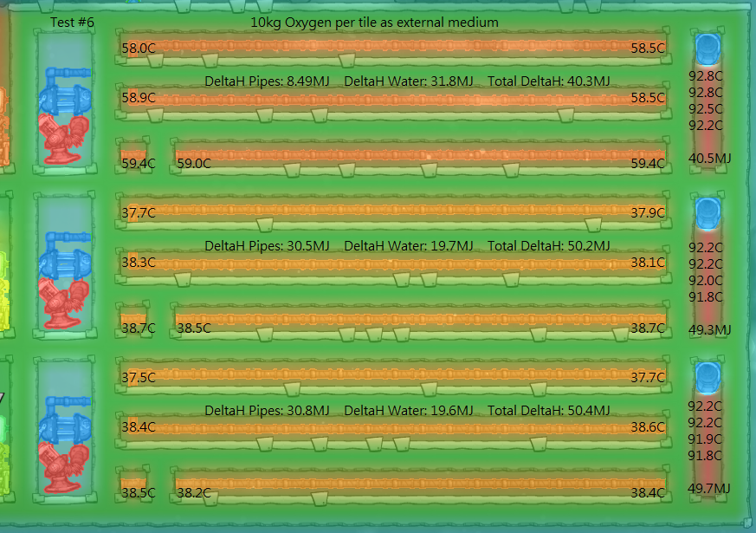Click the 40.5MJ value
Viewport: 756px width, 533px height.
click(x=710, y=159)
